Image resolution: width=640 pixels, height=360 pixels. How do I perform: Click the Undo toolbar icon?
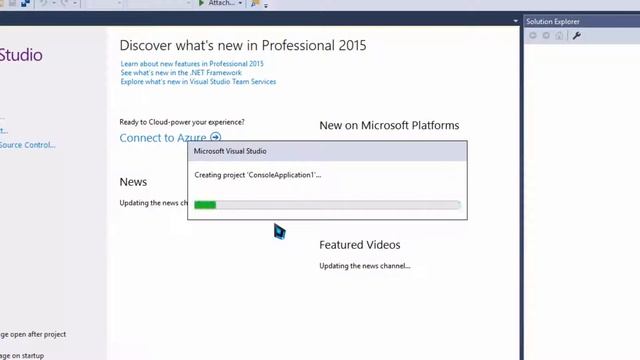tap(43, 3)
